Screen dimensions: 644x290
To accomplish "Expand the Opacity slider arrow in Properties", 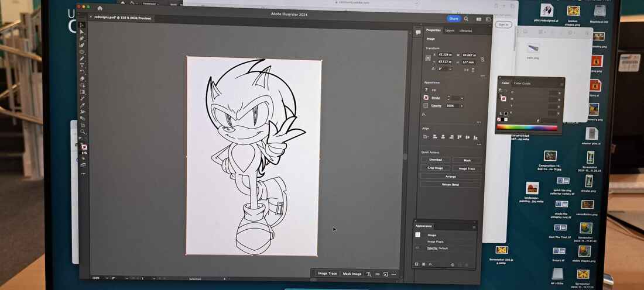I will coord(462,106).
